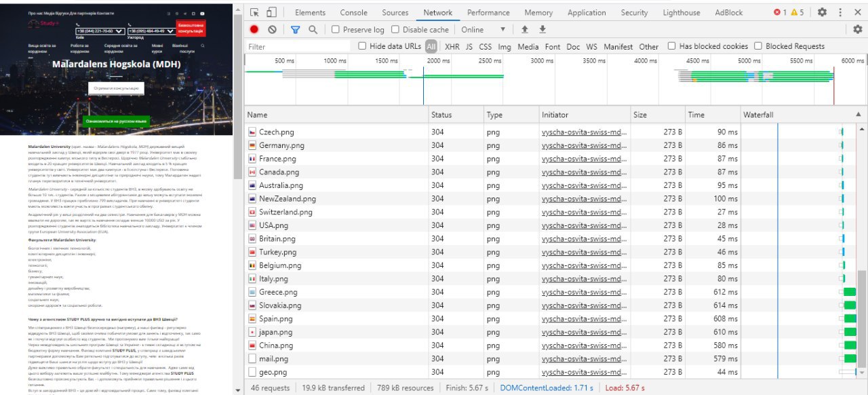Filter requests by Media
This screenshot has width=868, height=395.
[x=528, y=47]
